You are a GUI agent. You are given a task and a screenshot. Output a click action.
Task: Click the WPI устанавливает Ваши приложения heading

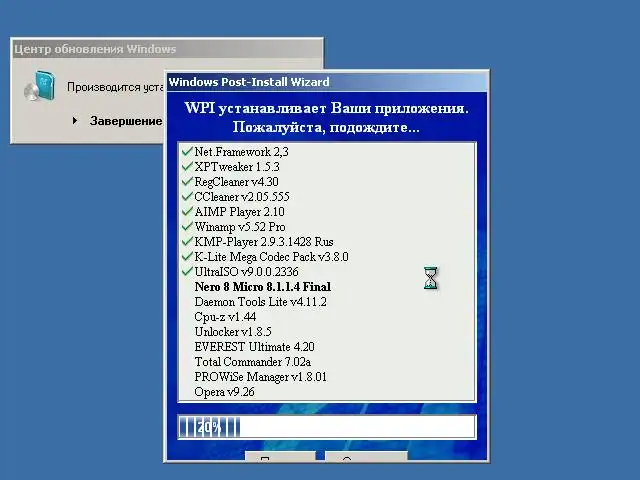327,108
